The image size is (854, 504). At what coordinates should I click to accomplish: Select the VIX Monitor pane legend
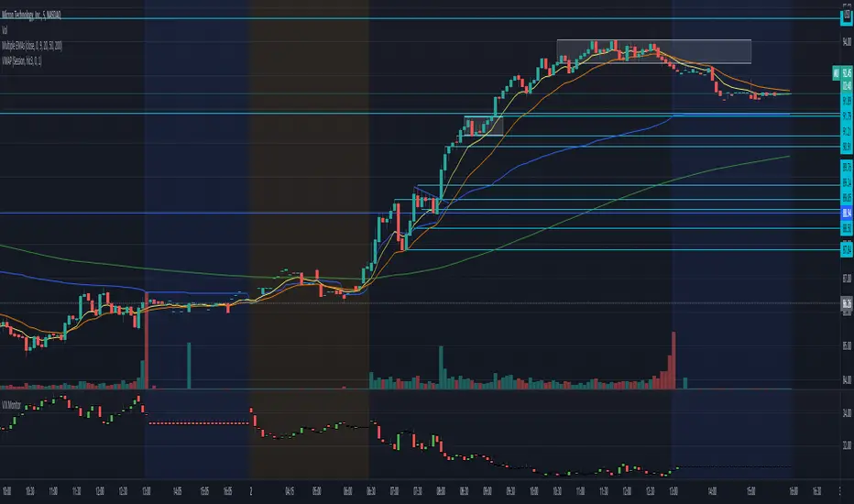tap(11, 405)
